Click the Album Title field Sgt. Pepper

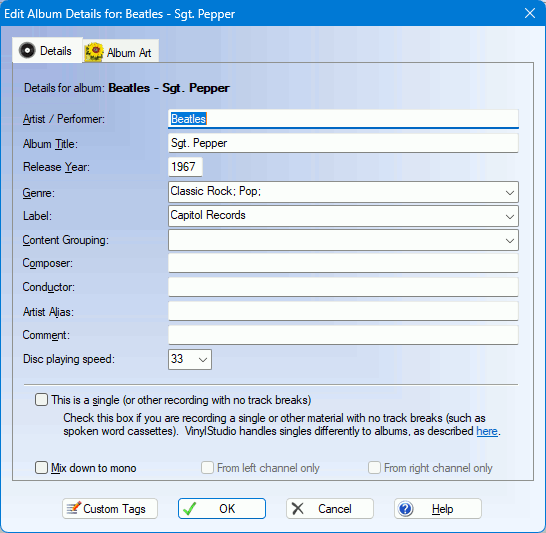343,143
